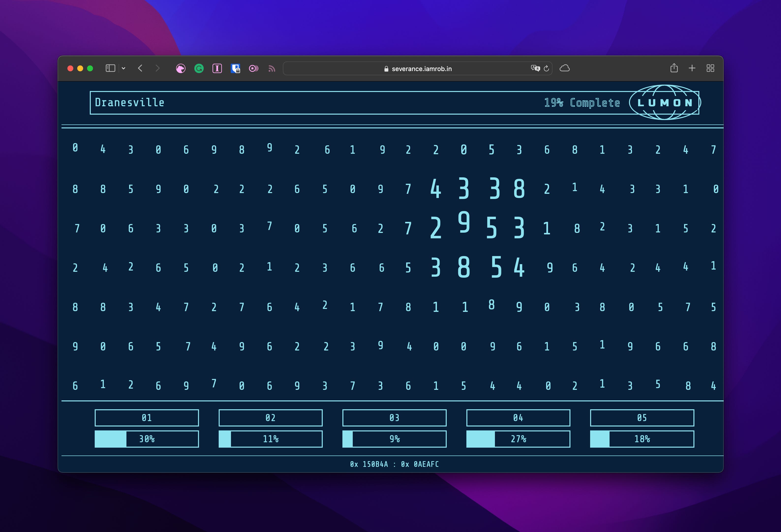
Task: Expand the tab group dropdown arrow
Action: [x=124, y=68]
